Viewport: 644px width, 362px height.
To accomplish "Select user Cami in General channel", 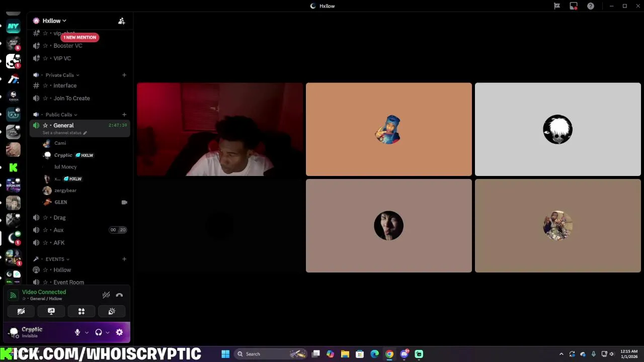I will click(x=60, y=143).
